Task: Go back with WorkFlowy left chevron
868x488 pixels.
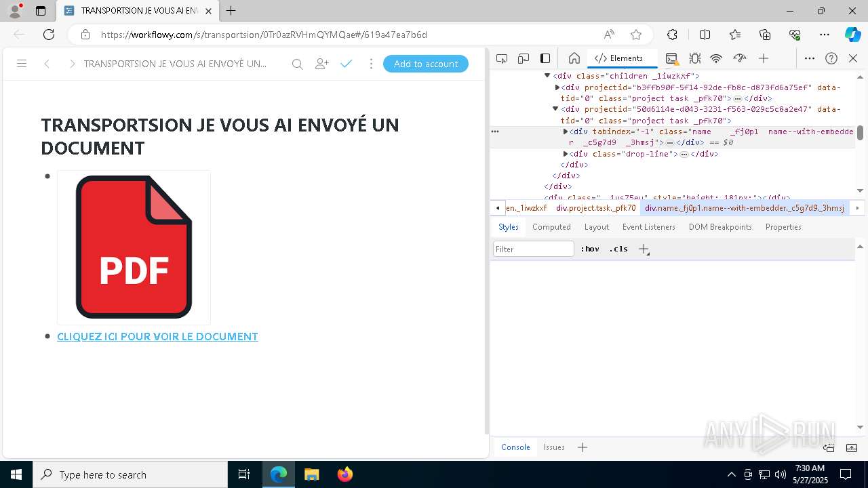Action: (x=47, y=64)
